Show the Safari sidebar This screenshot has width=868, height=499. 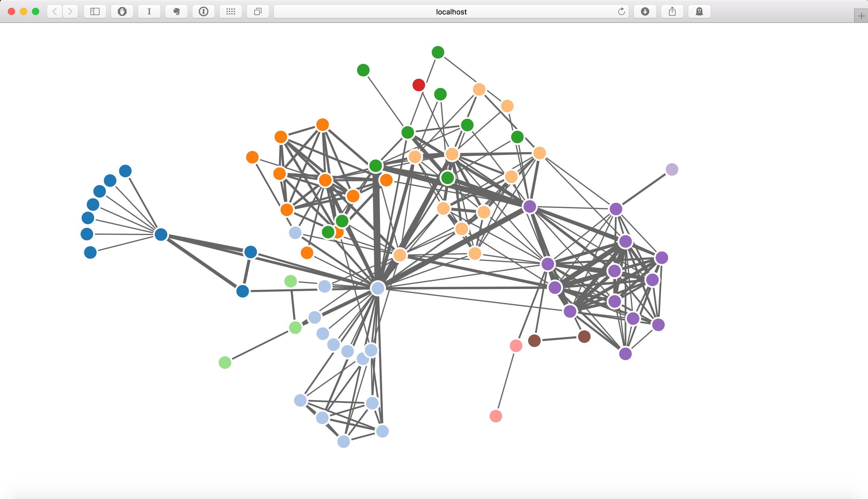pyautogui.click(x=95, y=12)
